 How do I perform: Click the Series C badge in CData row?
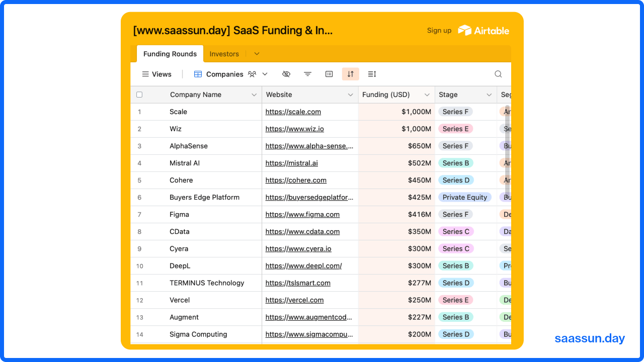coord(456,231)
